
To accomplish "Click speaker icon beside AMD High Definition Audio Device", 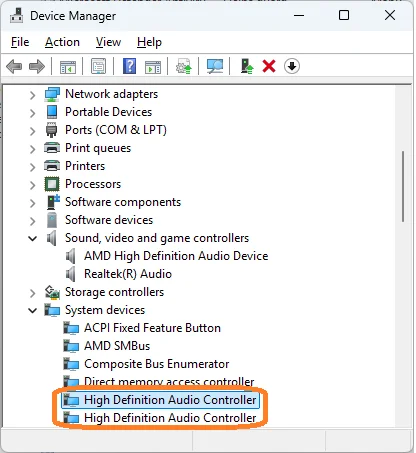I will [70, 256].
